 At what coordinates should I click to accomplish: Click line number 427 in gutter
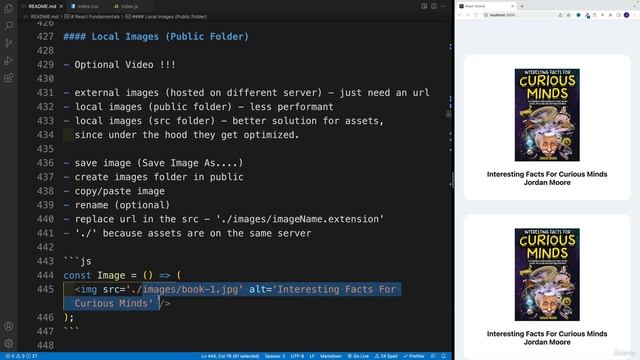(45, 37)
